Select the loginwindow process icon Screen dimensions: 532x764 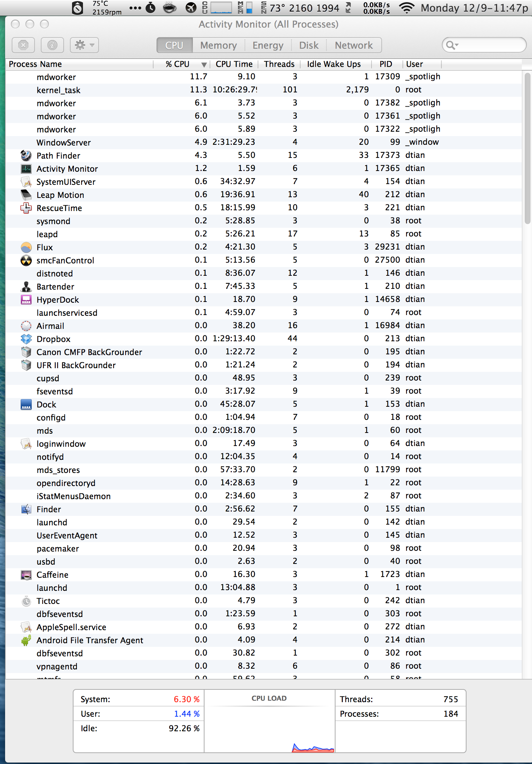coord(26,444)
